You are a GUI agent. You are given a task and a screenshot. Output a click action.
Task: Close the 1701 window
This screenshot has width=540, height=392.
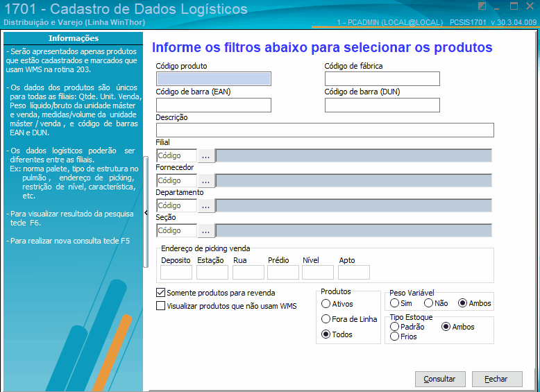coord(530,6)
